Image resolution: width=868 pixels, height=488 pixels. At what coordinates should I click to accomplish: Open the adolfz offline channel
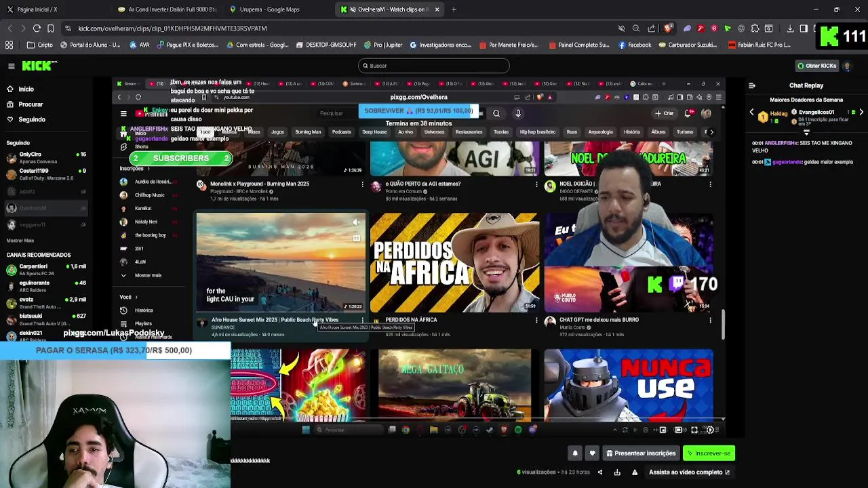[x=46, y=192]
